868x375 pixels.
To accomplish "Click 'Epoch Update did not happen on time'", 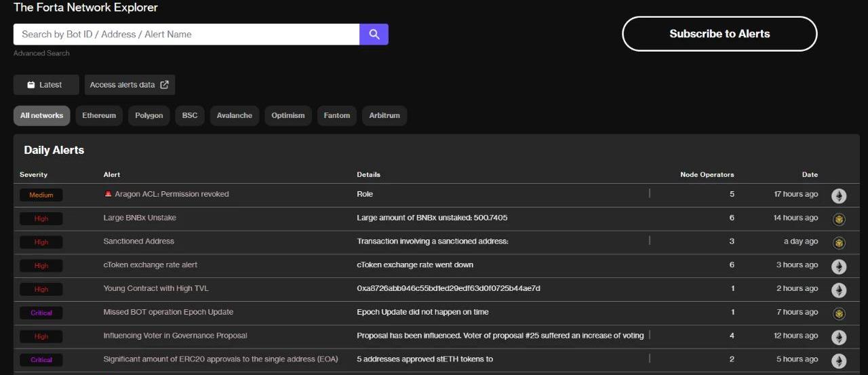I will click(422, 312).
